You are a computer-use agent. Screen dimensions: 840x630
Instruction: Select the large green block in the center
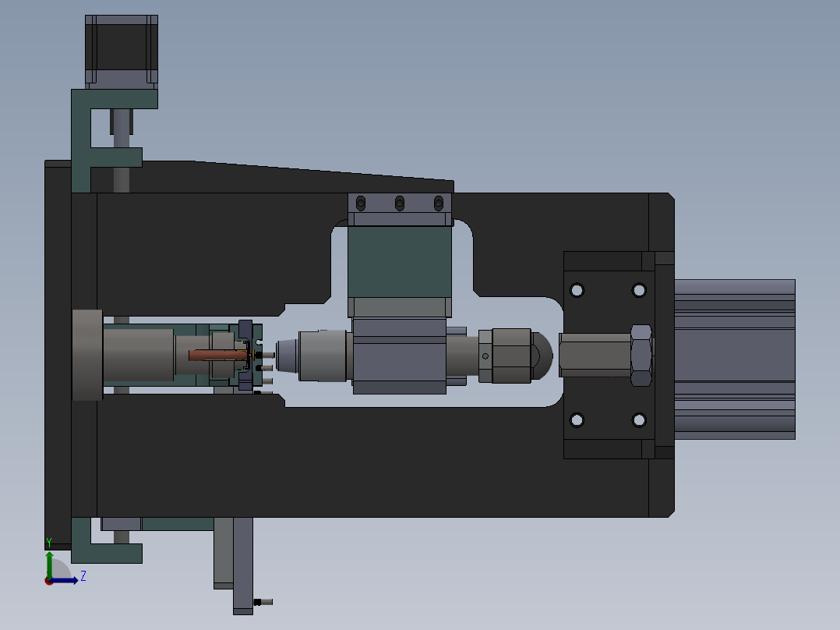click(400, 262)
